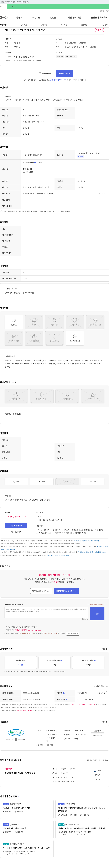Image resolution: width=109 pixels, height=868 pixels.
Task: Click the 차량유지비 welfare icon
Action: 54,322
